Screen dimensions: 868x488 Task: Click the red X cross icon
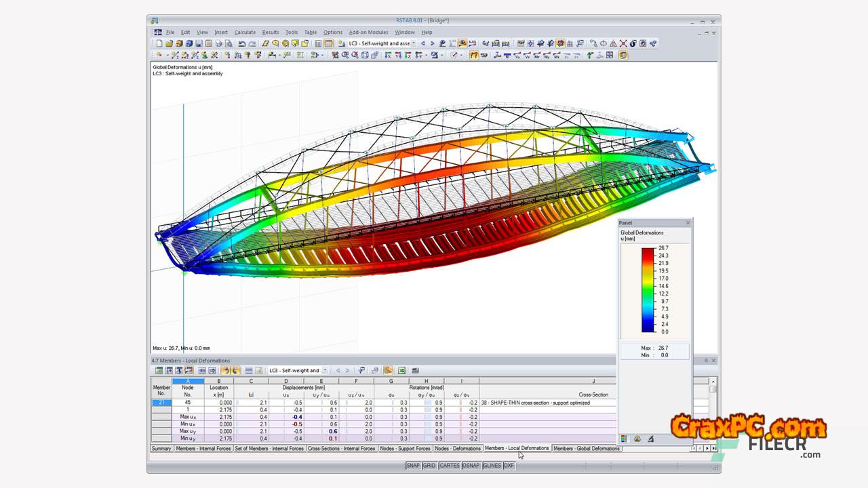623,43
